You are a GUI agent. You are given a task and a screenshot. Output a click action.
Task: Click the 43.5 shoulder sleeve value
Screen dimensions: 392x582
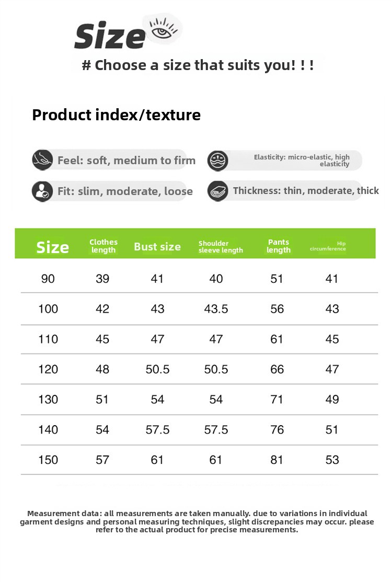(x=216, y=309)
